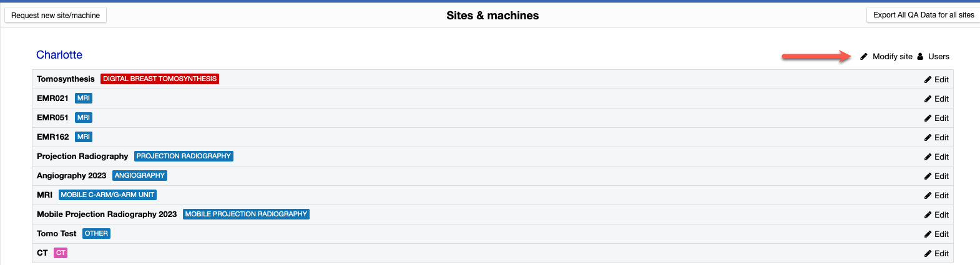Click Request new site/machine button
980x265 pixels.
coord(56,16)
